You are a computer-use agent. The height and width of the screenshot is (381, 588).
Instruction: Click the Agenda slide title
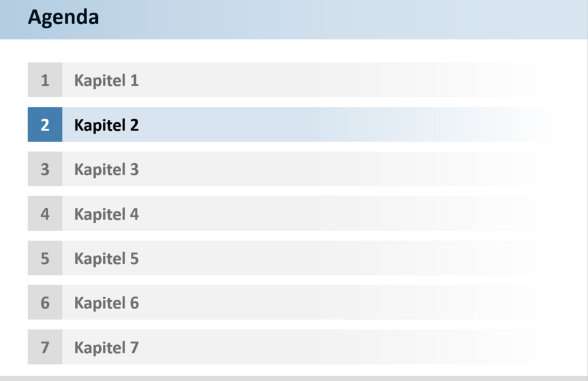pos(64,17)
